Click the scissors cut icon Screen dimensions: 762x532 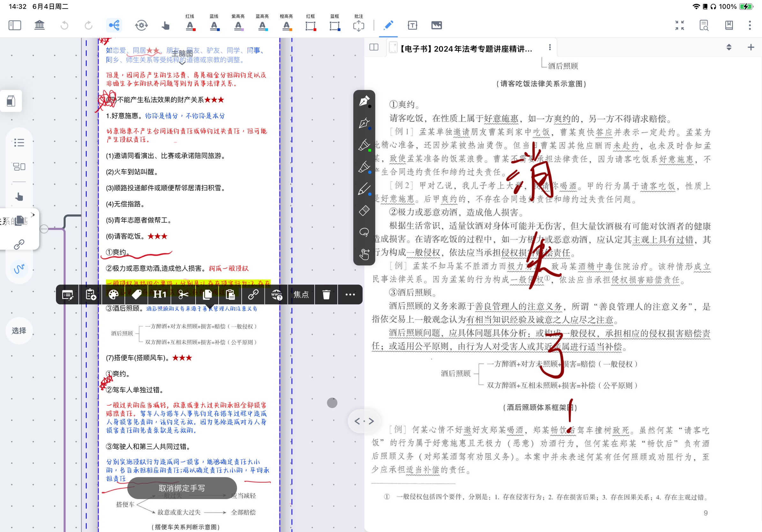pos(183,294)
